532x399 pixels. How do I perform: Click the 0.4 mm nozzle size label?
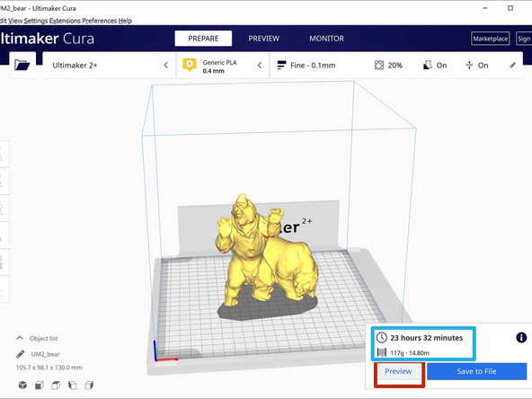pyautogui.click(x=213, y=71)
